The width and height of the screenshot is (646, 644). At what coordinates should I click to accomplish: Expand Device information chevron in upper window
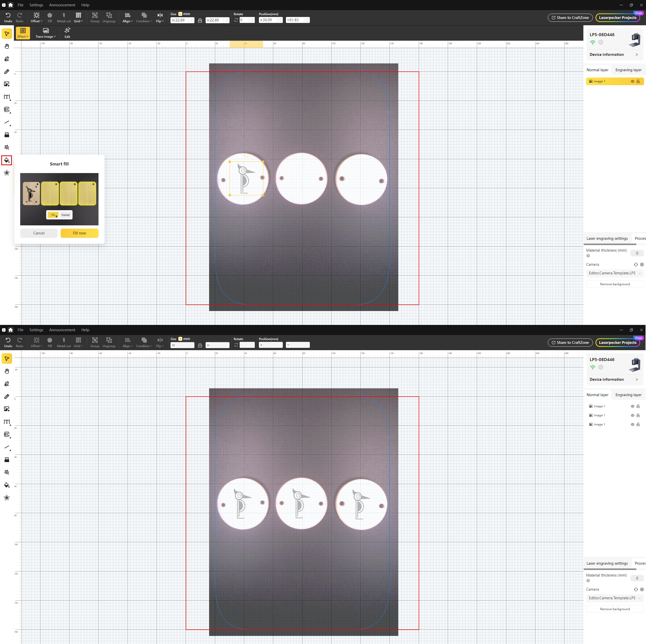(x=637, y=55)
